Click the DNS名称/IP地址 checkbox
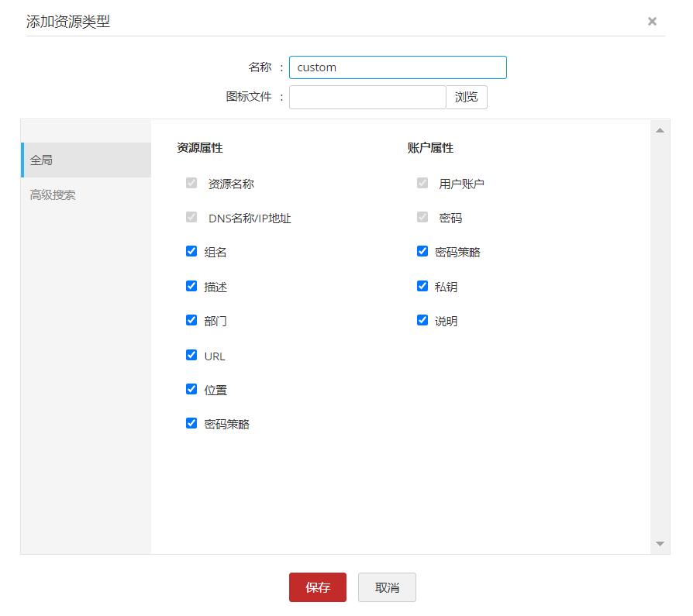 point(191,217)
